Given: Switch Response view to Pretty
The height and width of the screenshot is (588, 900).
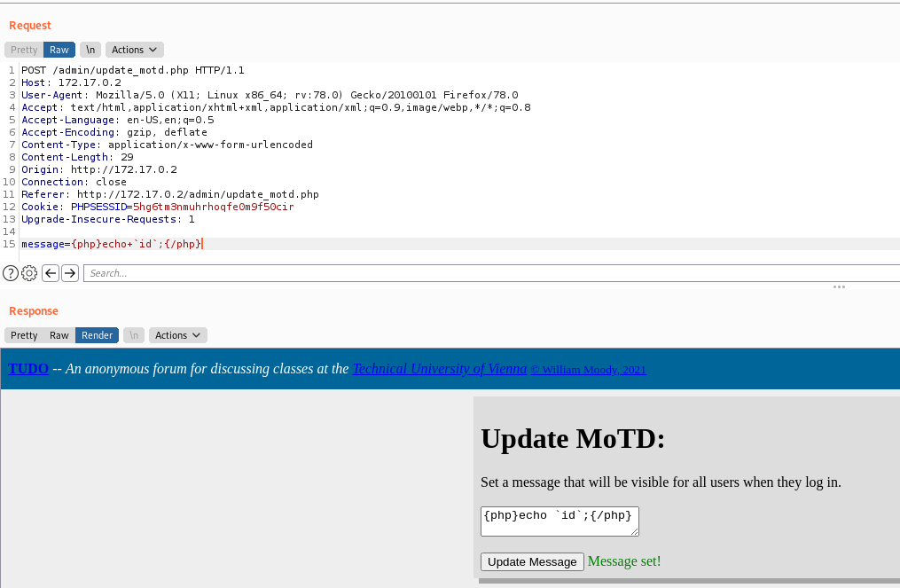Looking at the screenshot, I should pos(24,335).
